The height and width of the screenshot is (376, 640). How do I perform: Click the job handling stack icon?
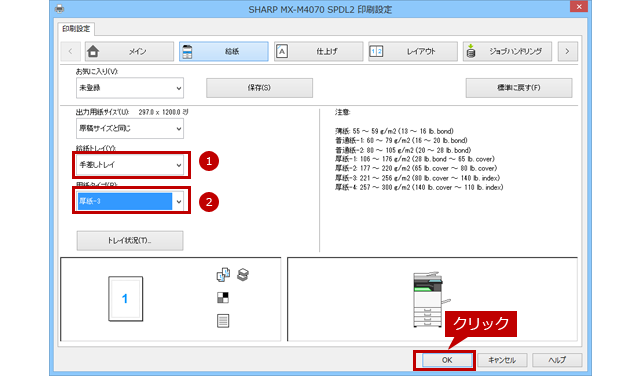click(471, 51)
